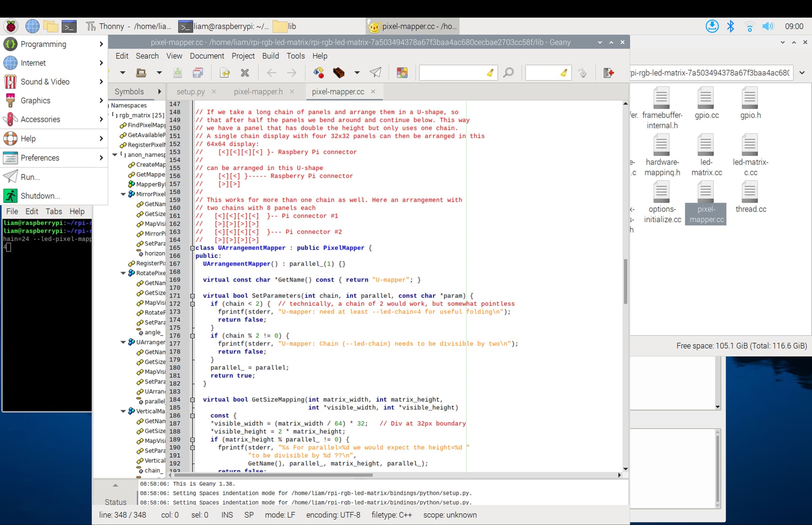Click the Bluetooth tray icon
This screenshot has height=525, width=812.
tap(730, 26)
